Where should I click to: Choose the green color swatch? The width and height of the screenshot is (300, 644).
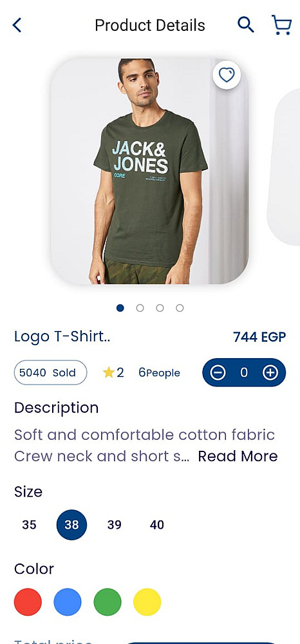pos(108,602)
